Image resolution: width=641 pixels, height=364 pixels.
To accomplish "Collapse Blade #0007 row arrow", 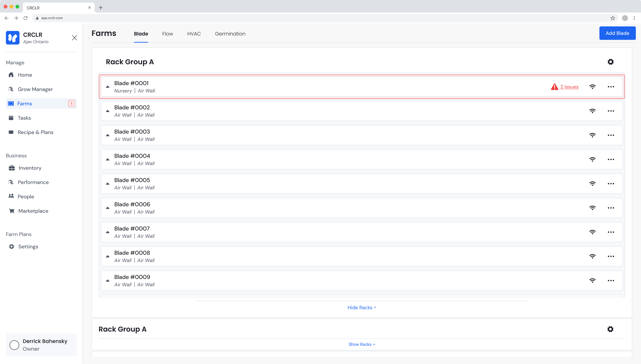I will click(108, 232).
